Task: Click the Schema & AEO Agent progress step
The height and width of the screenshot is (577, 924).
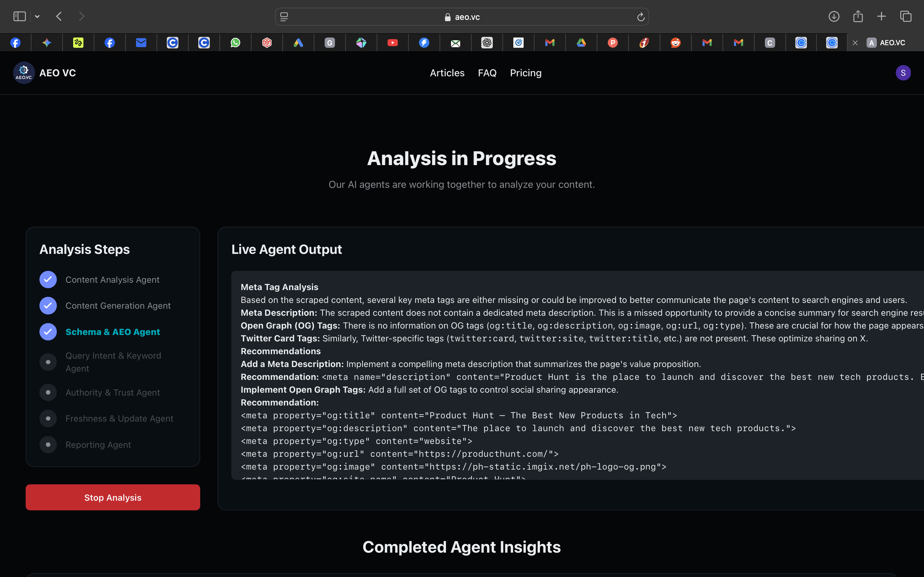Action: (x=113, y=332)
